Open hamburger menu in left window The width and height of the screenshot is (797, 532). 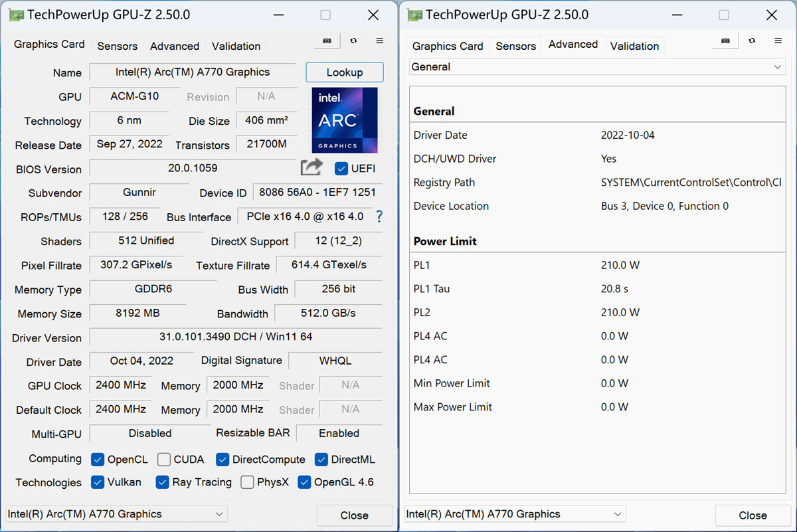click(x=380, y=41)
